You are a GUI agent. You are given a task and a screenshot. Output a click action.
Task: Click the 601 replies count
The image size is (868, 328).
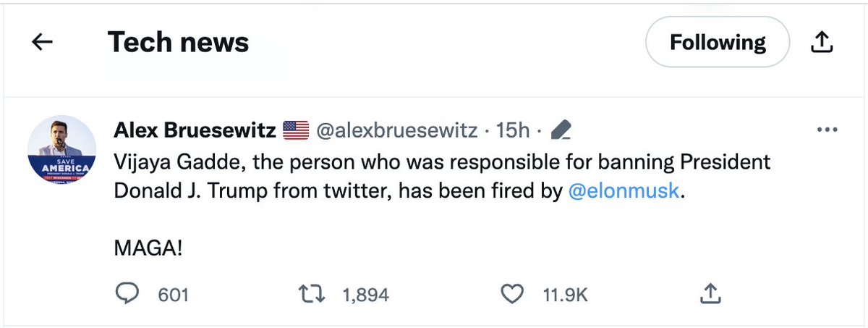coord(174,295)
